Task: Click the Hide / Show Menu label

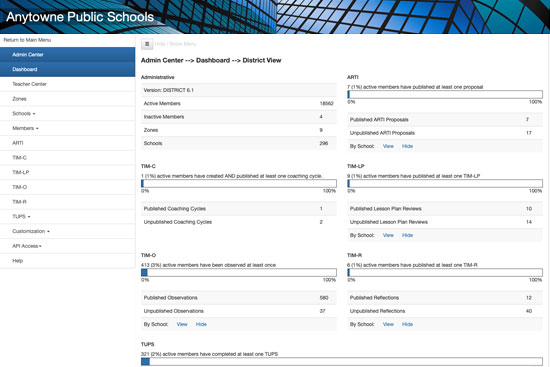Action: [x=176, y=44]
